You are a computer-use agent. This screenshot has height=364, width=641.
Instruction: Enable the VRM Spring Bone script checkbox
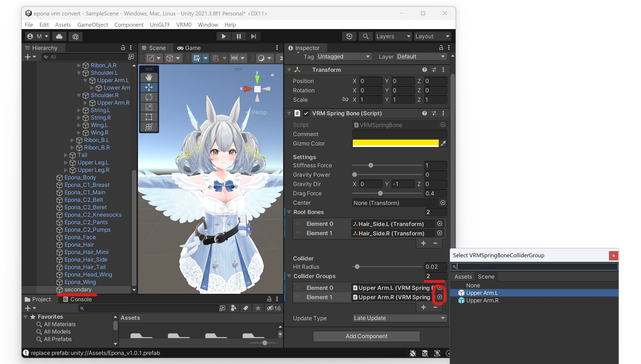306,113
